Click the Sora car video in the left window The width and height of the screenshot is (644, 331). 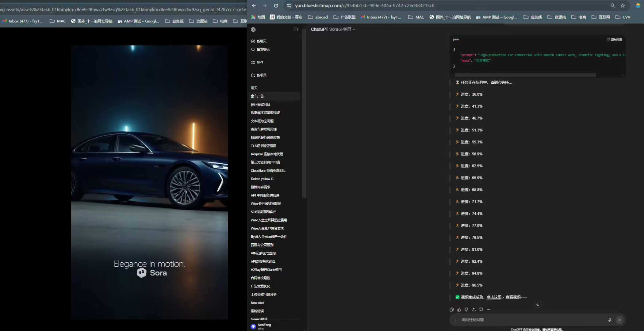pos(149,182)
